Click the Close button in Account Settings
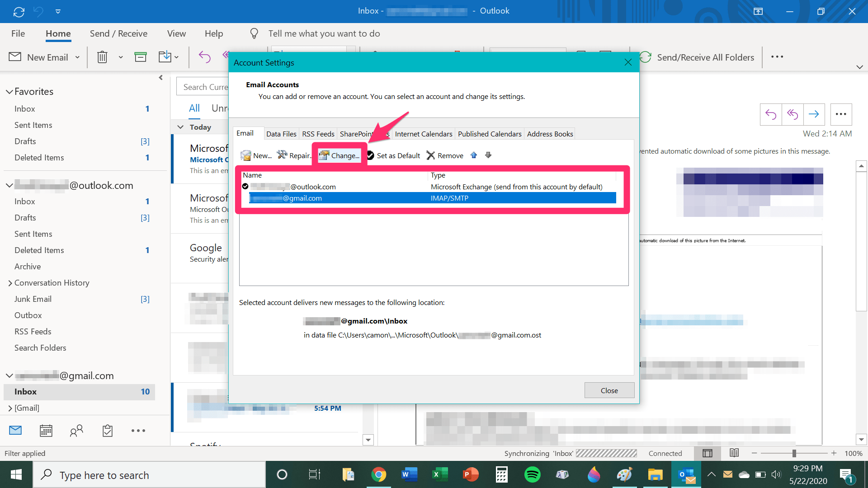The image size is (868, 488). (x=609, y=390)
